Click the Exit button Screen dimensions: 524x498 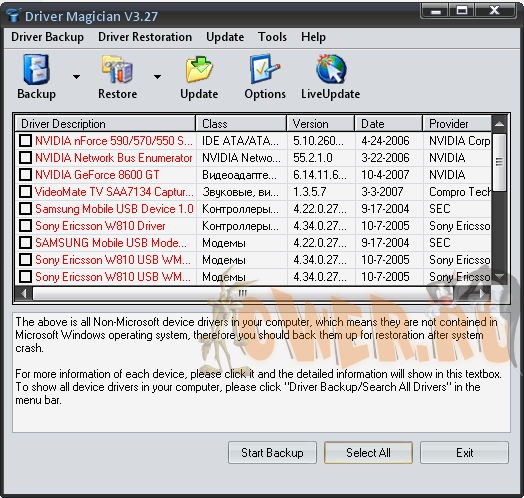pyautogui.click(x=465, y=453)
